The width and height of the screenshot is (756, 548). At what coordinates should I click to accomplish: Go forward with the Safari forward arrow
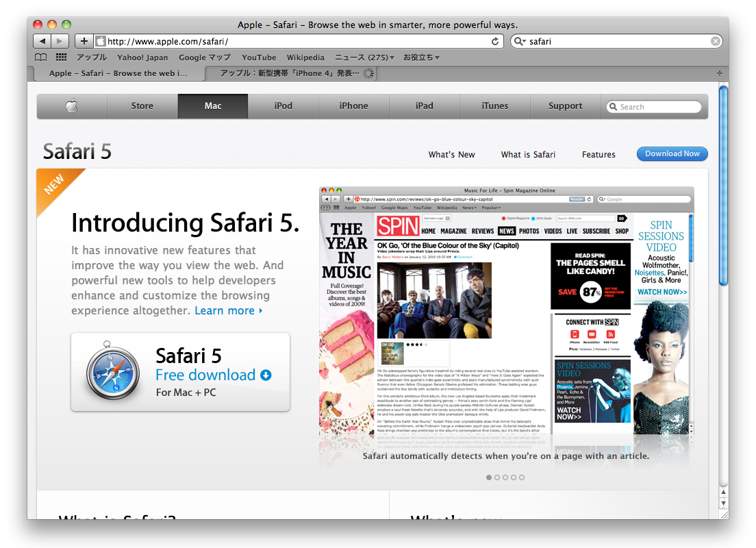click(x=60, y=42)
